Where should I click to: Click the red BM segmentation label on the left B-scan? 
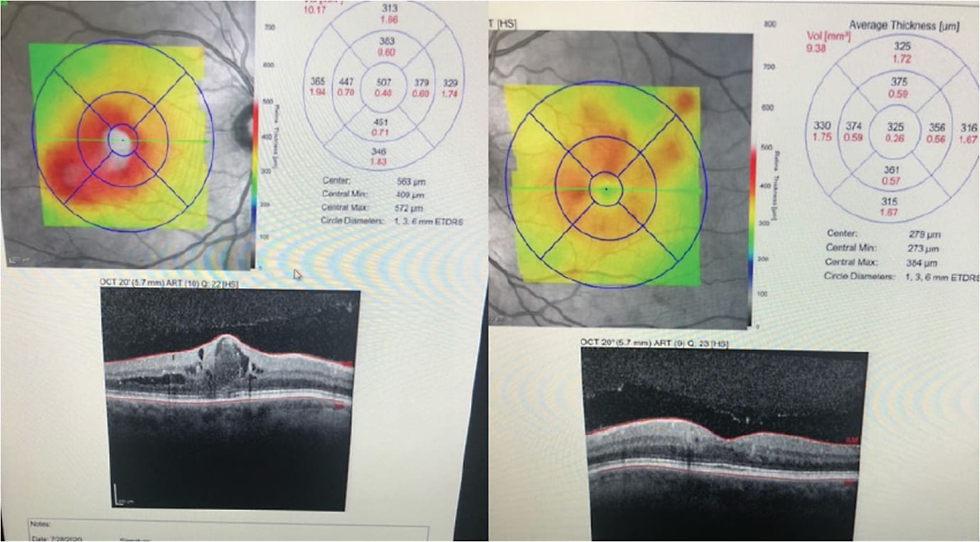pos(339,405)
